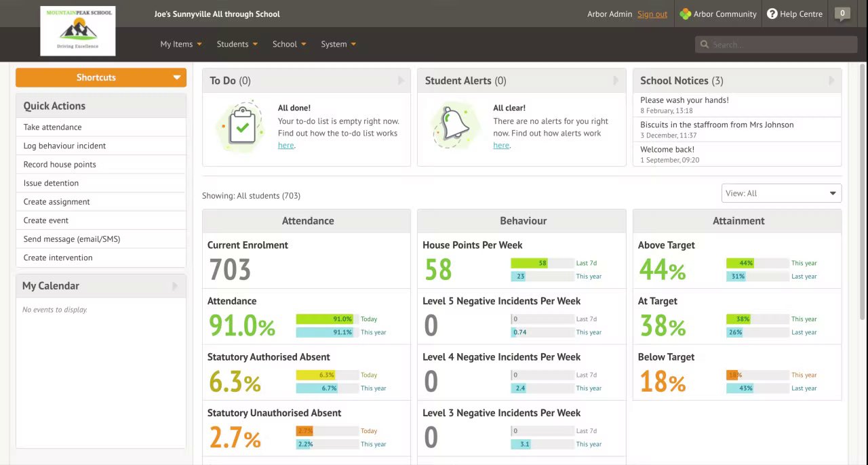
Task: Open the Help Centre question icon
Action: 772,14
